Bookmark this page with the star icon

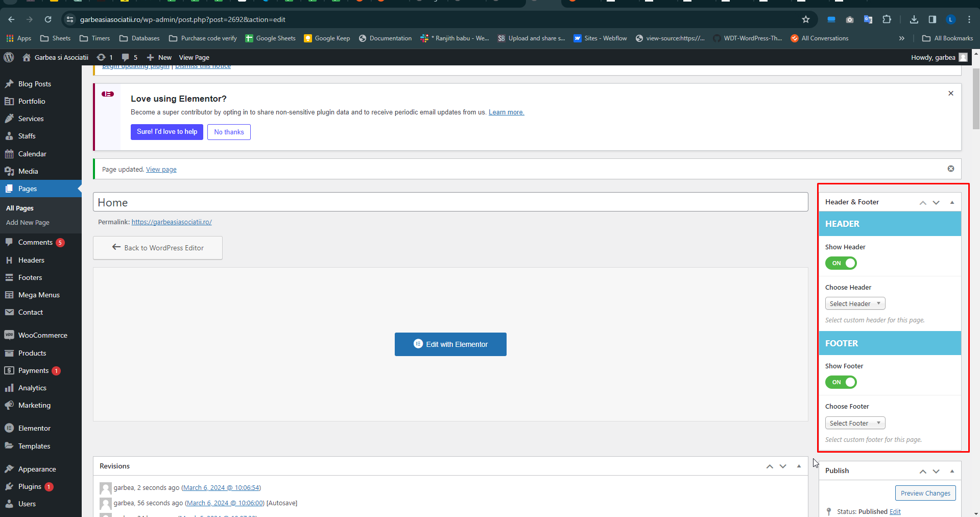pyautogui.click(x=806, y=19)
